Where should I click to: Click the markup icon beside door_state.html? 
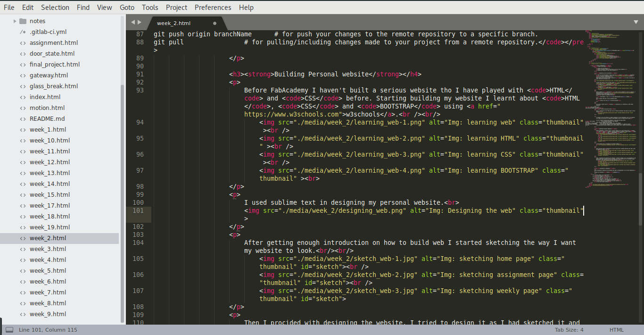click(23, 53)
